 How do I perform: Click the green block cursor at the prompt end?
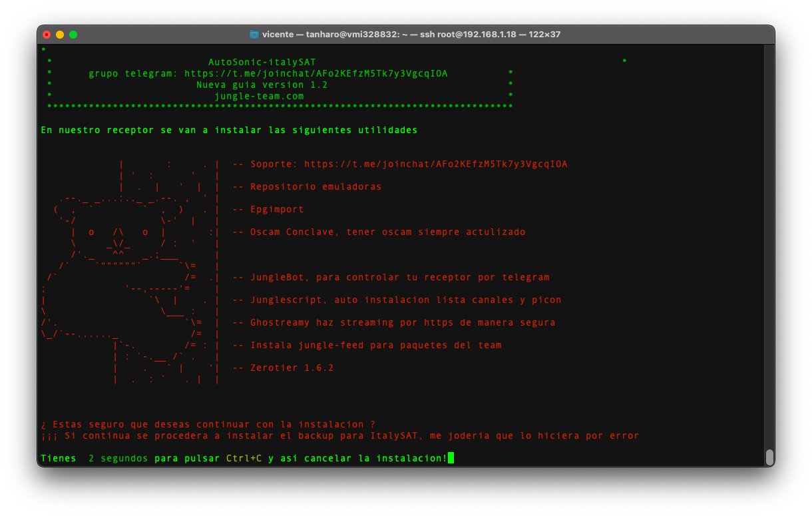point(451,458)
